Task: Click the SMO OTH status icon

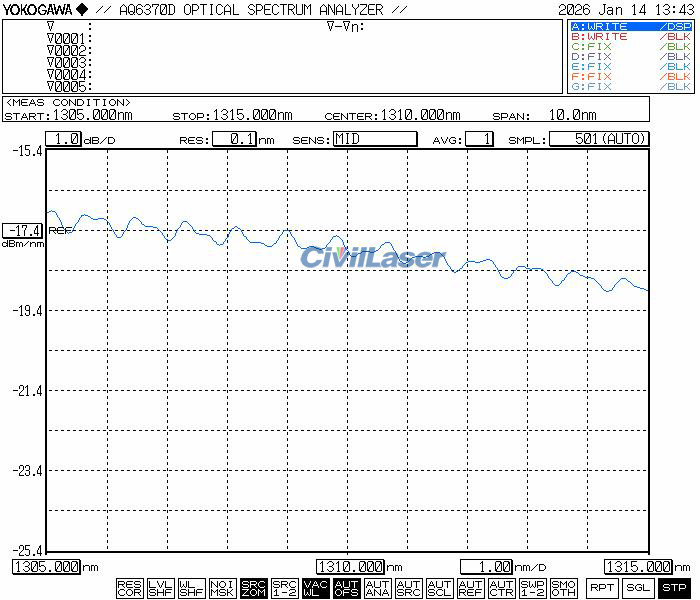Action: click(x=563, y=588)
